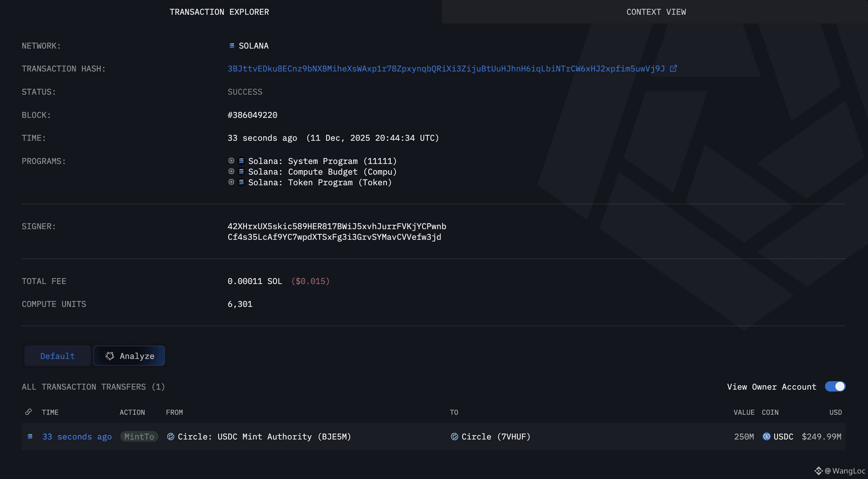The height and width of the screenshot is (479, 868).
Task: Switch to the Context View tab
Action: point(656,12)
